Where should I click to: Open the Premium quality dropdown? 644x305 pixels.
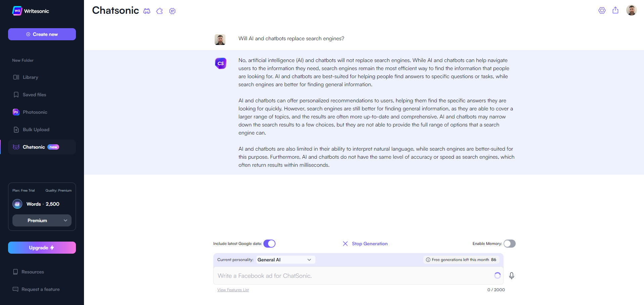coord(42,220)
